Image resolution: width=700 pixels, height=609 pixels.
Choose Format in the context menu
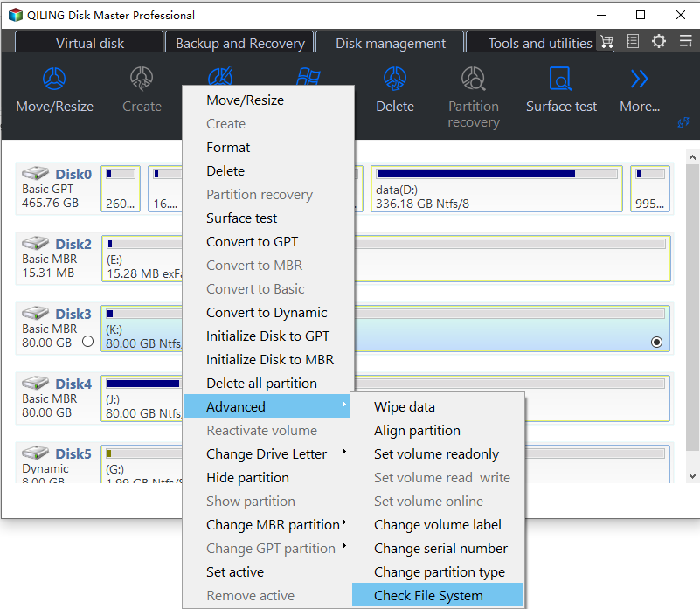pyautogui.click(x=267, y=148)
